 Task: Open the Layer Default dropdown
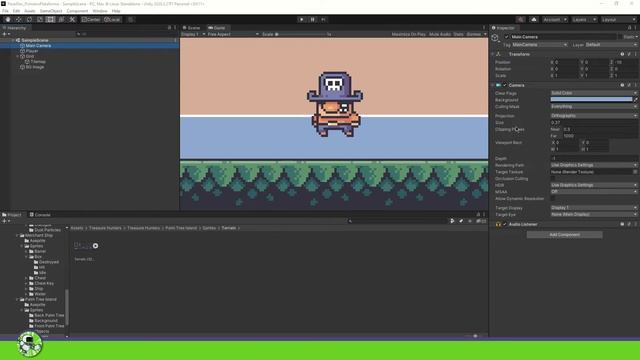611,44
